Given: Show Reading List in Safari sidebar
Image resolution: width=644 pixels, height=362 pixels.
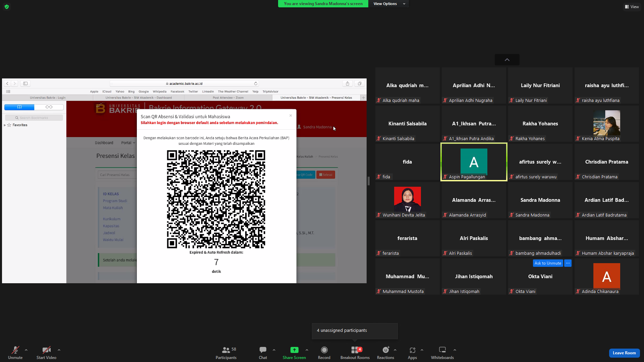Looking at the screenshot, I should tap(49, 107).
